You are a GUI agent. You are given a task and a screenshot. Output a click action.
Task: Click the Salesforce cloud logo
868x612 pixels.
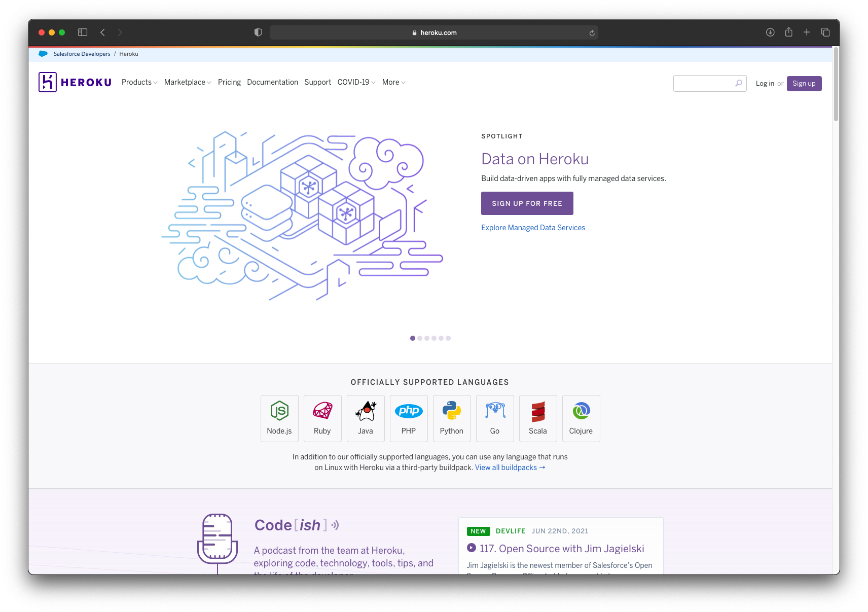pyautogui.click(x=43, y=54)
